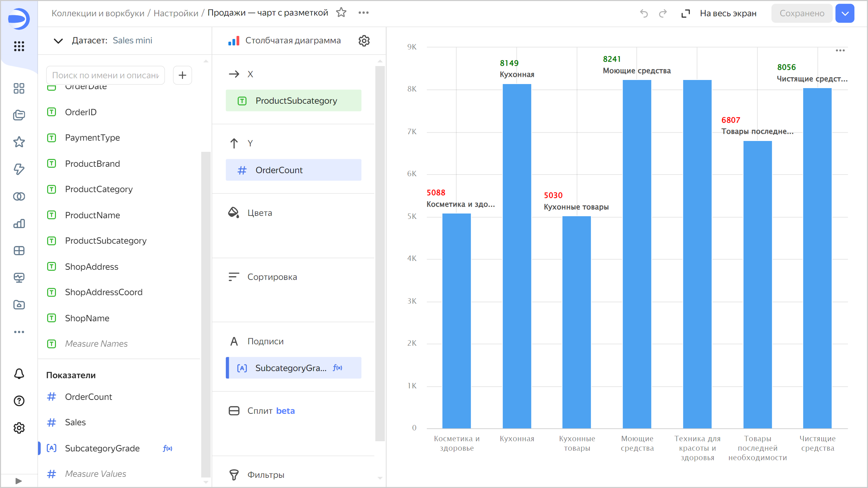868x488 pixels.
Task: Open chart three-dots menu in preview
Action: click(840, 50)
